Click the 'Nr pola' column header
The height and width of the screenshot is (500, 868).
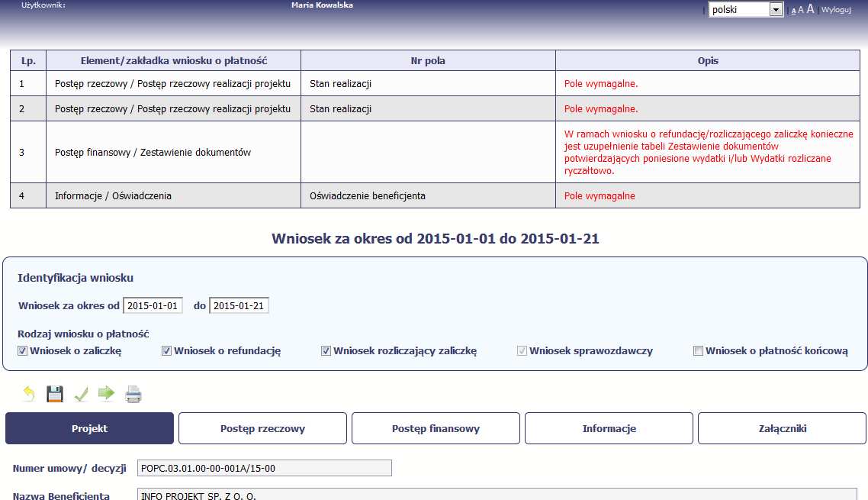(x=428, y=60)
